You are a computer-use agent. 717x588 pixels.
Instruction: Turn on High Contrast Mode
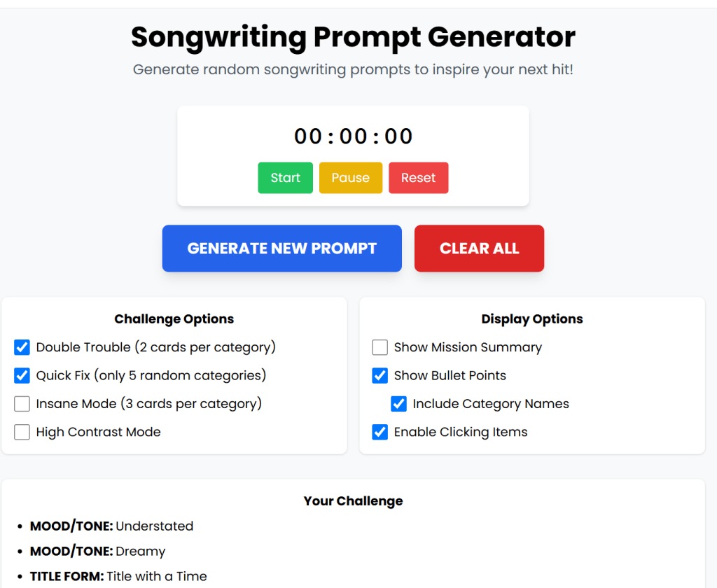22,433
